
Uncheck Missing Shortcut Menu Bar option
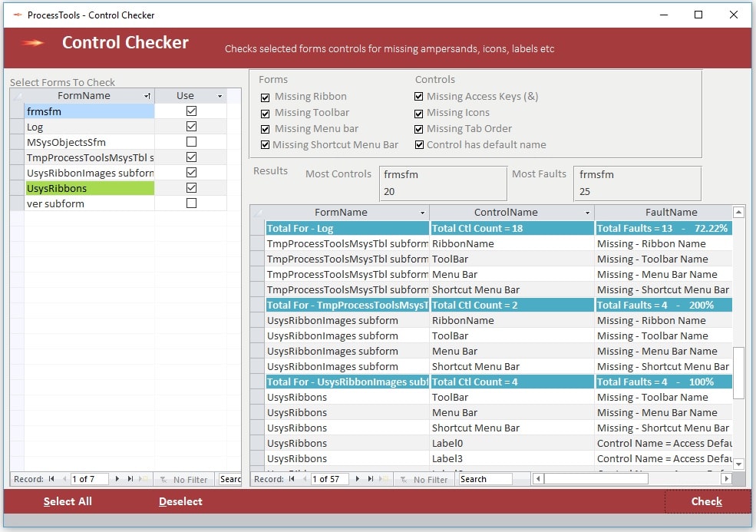[x=266, y=144]
